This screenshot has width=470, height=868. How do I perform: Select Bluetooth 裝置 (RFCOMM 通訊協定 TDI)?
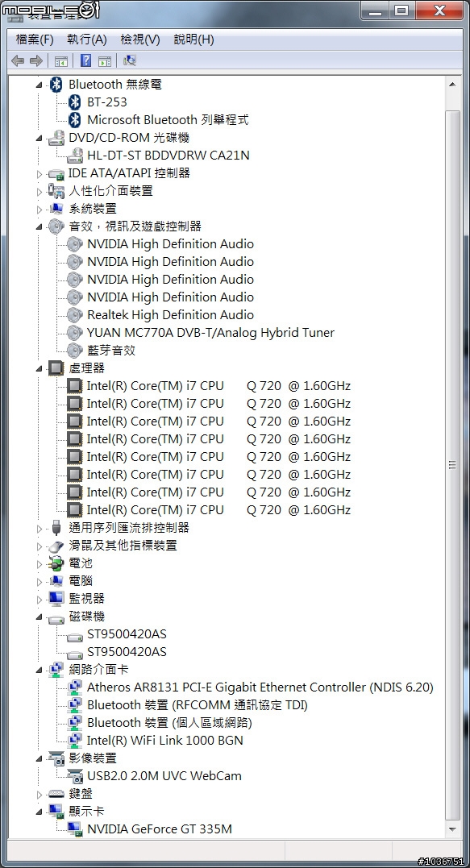pos(197,704)
